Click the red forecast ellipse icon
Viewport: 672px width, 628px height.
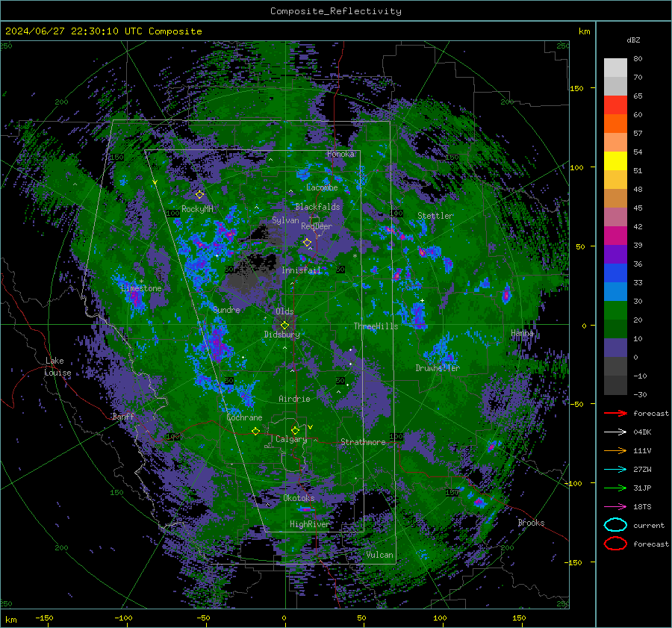click(615, 544)
